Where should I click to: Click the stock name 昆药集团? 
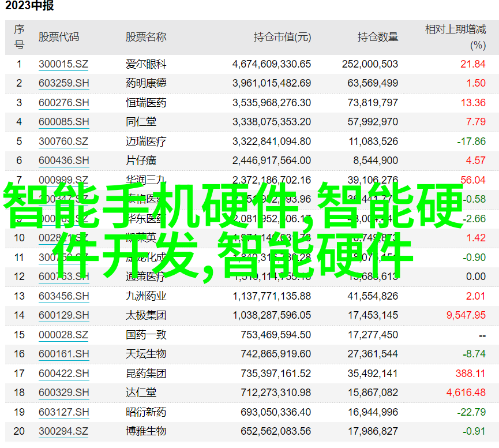tap(146, 374)
